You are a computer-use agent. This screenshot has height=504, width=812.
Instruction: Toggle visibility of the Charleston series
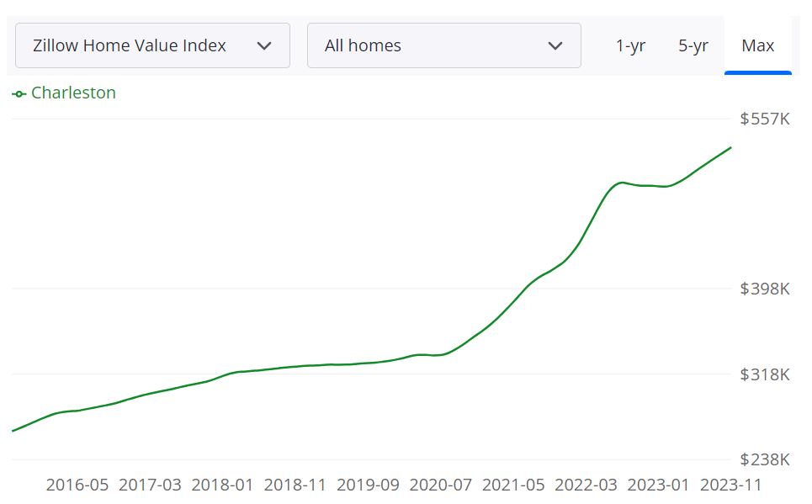click(74, 93)
